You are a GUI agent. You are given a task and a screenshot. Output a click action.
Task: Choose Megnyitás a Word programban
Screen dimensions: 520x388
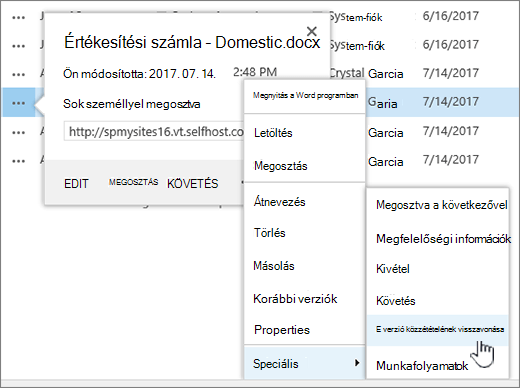pos(305,95)
